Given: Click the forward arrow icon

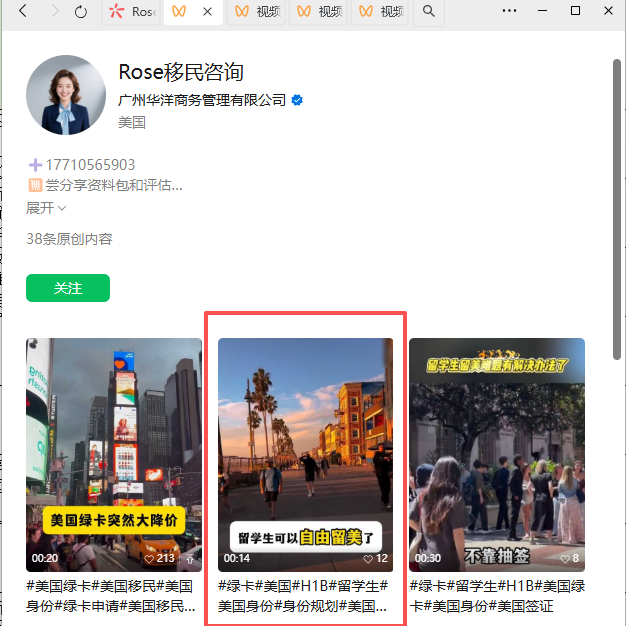Looking at the screenshot, I should coord(55,11).
